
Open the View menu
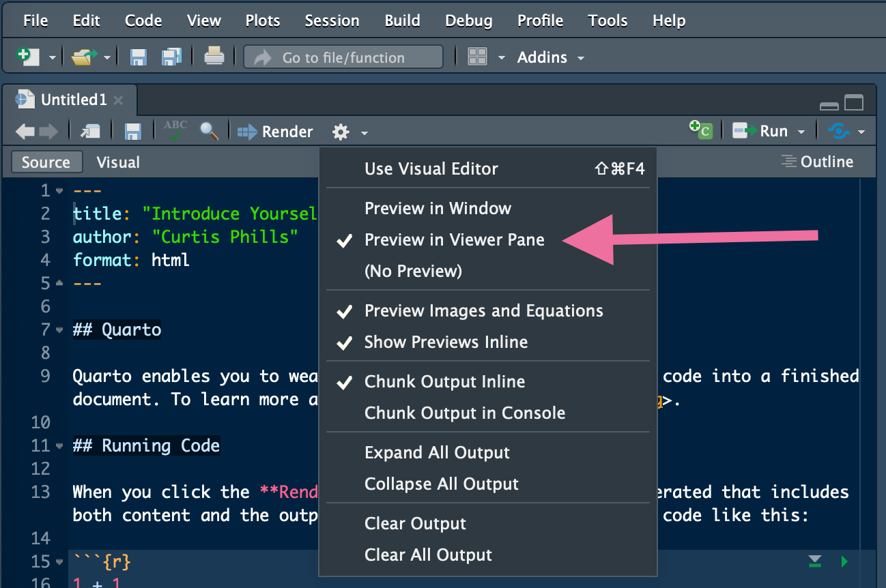(x=204, y=20)
